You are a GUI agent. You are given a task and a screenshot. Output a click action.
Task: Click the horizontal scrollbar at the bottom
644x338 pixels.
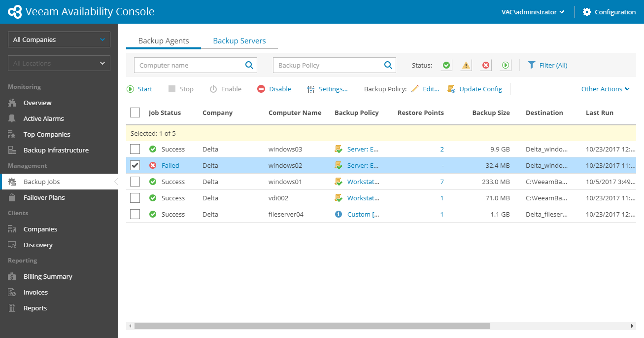coord(312,326)
